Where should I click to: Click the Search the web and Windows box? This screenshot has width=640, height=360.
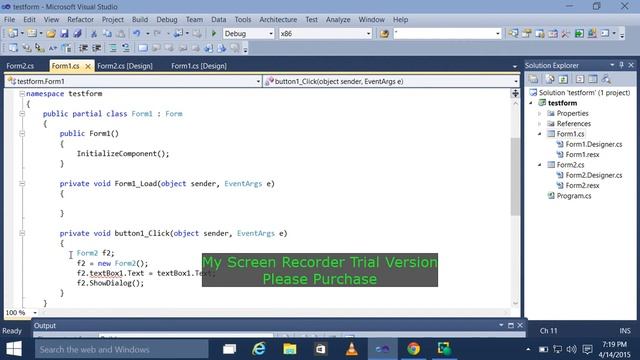pyautogui.click(x=122, y=349)
